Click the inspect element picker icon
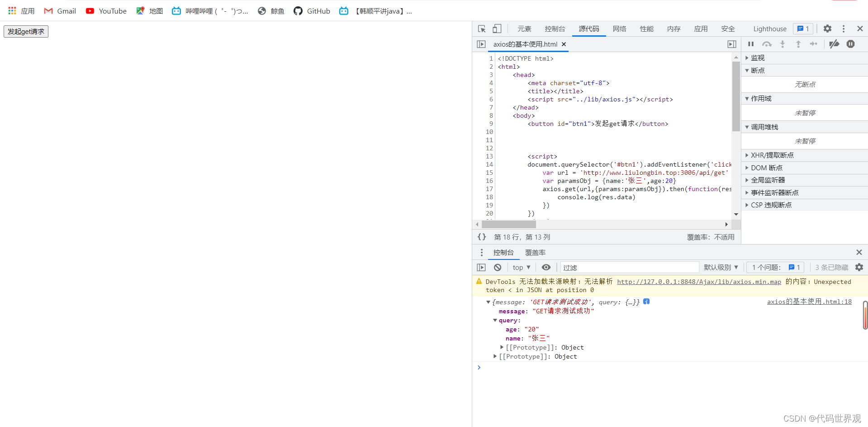 coord(482,29)
